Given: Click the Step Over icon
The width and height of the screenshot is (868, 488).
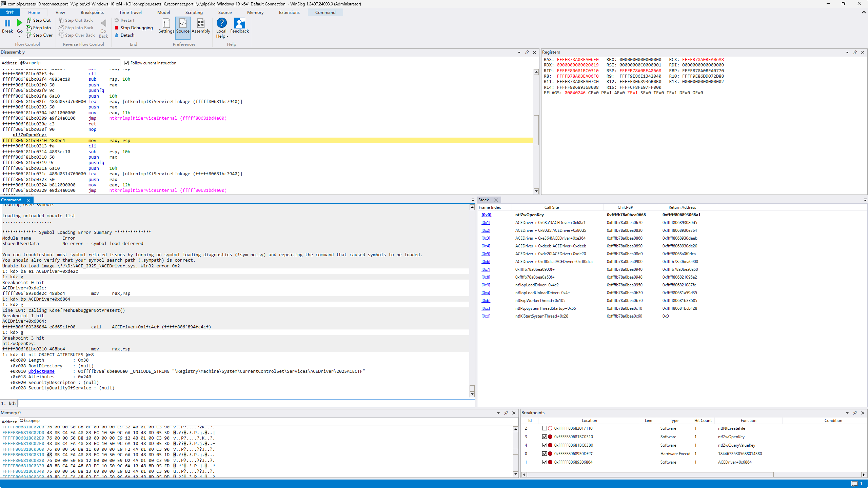Looking at the screenshot, I should pyautogui.click(x=29, y=35).
